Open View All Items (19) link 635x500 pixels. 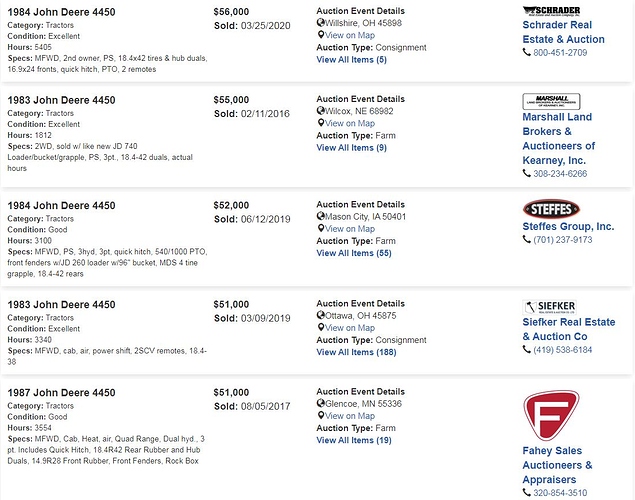354,440
